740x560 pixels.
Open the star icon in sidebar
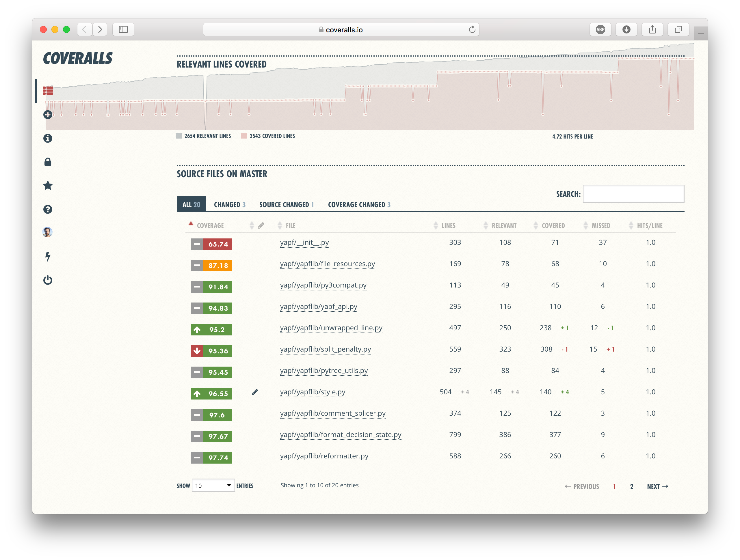tap(48, 186)
